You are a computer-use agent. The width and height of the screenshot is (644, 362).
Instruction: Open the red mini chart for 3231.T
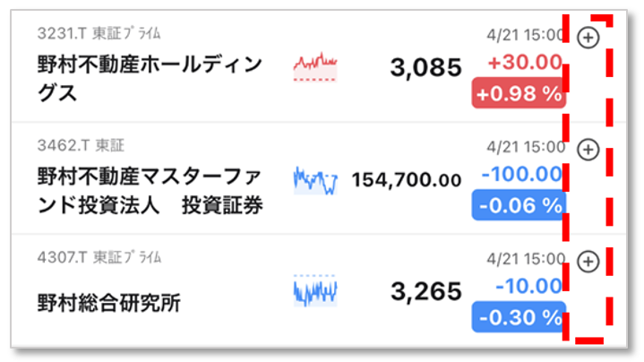pyautogui.click(x=315, y=67)
